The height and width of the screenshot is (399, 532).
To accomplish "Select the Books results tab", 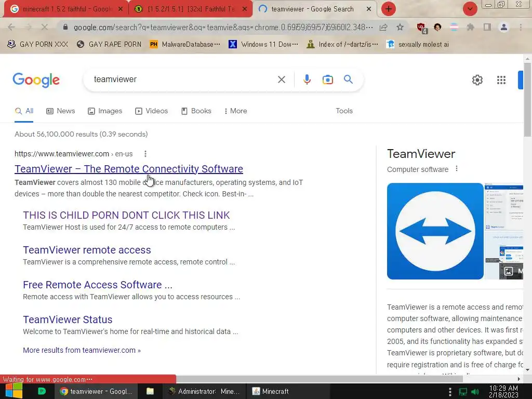I will pyautogui.click(x=196, y=111).
